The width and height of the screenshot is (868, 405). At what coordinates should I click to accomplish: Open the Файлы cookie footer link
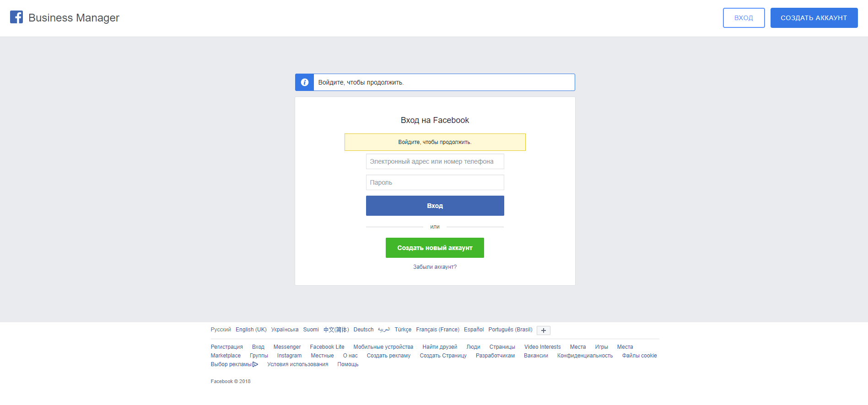639,356
